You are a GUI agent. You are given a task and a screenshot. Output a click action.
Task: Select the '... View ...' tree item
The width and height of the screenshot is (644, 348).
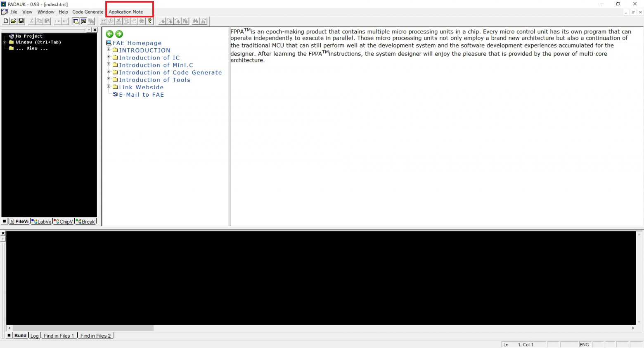point(32,48)
